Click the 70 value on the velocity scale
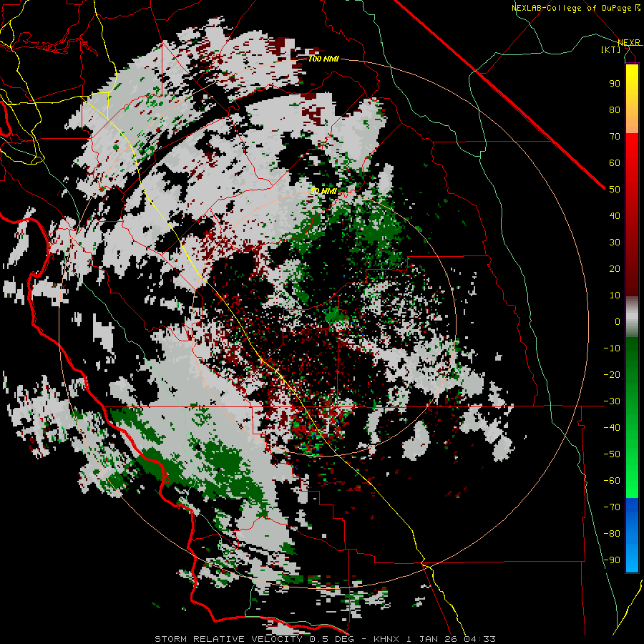 click(615, 137)
